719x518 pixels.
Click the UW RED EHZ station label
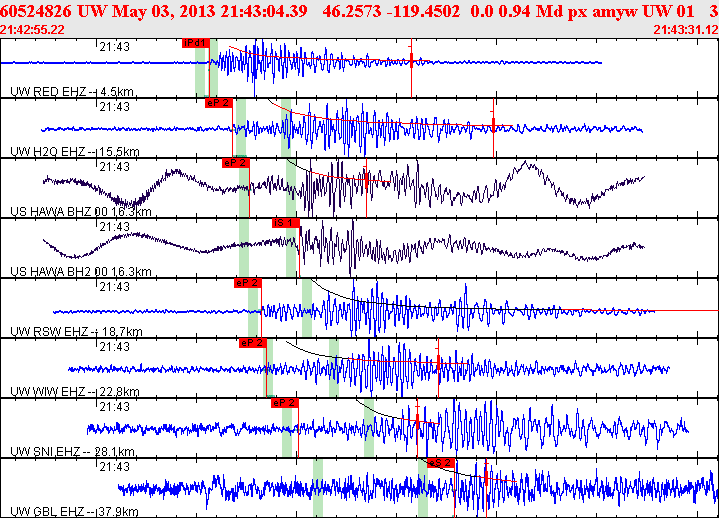[72, 92]
